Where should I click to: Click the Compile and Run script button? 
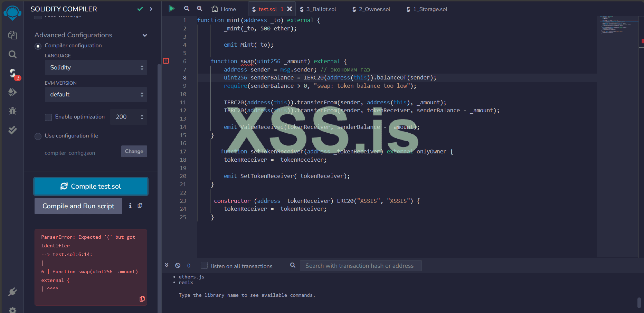click(78, 206)
